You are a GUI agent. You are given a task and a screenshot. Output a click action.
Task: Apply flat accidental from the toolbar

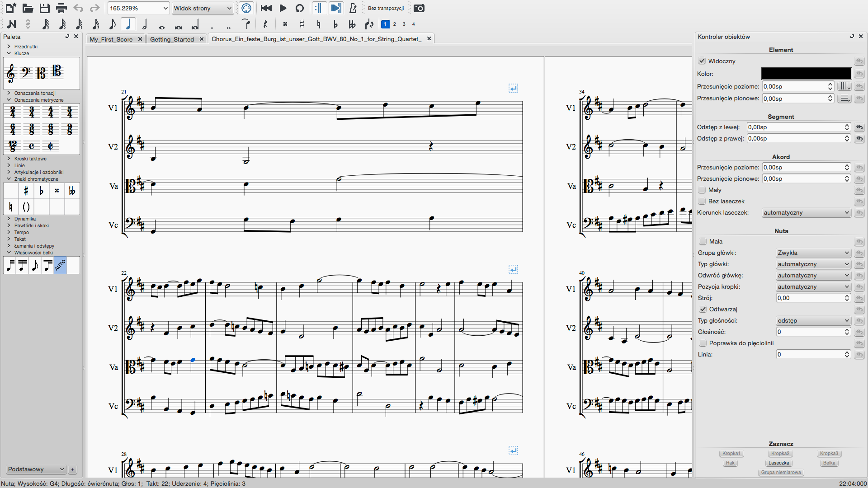[335, 24]
